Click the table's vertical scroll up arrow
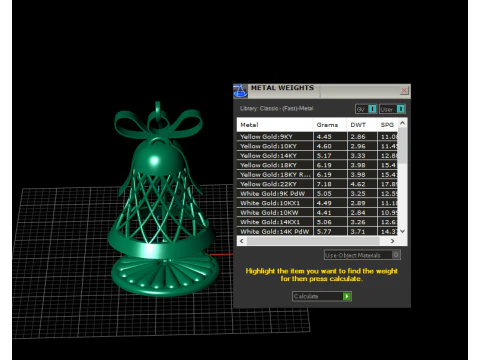This screenshot has width=480, height=360. 402,123
